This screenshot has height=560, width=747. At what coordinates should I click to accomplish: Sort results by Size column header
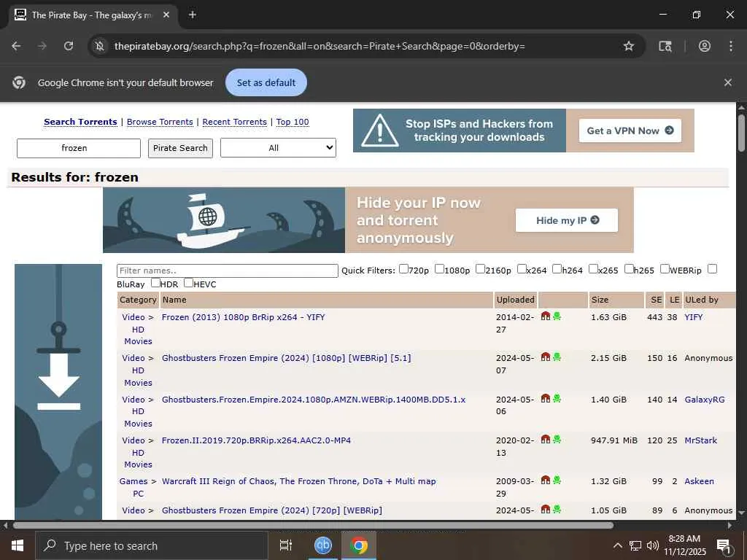click(600, 300)
